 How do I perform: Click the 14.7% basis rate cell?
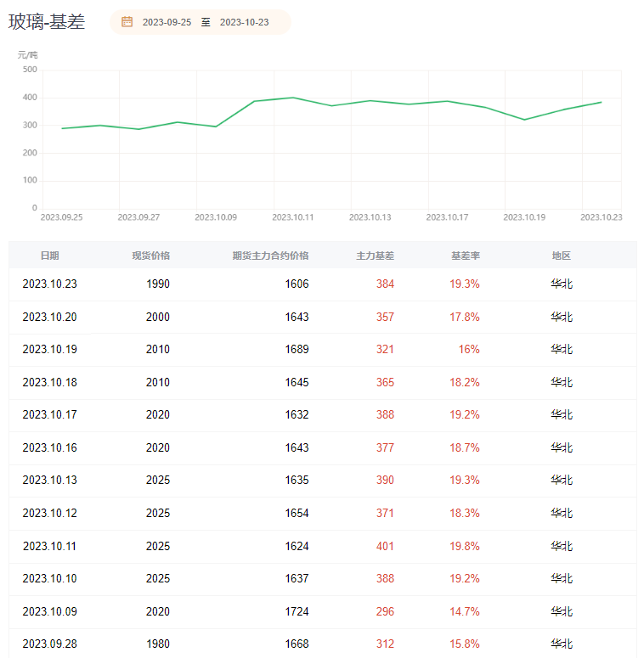pyautogui.click(x=464, y=611)
